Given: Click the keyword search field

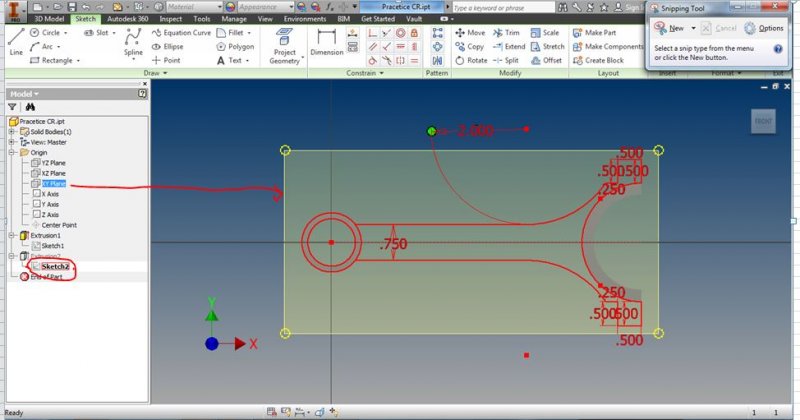Looking at the screenshot, I should (x=503, y=8).
